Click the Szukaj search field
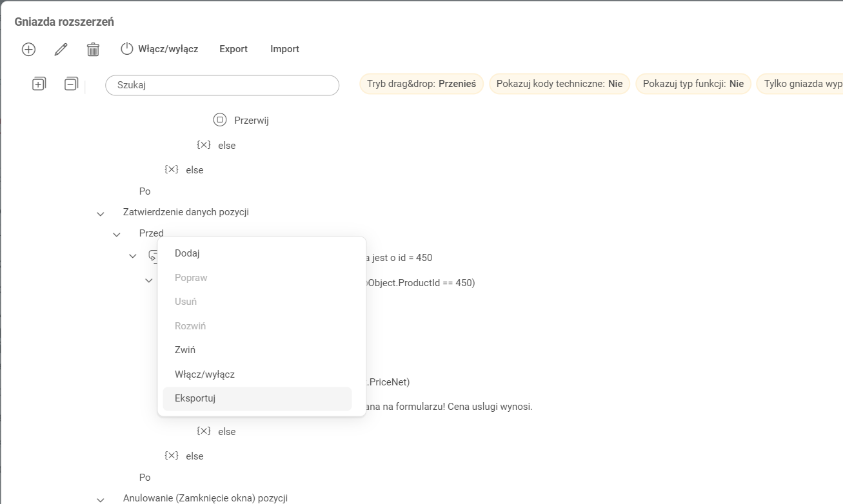Screen dimensions: 843x504 222,85
